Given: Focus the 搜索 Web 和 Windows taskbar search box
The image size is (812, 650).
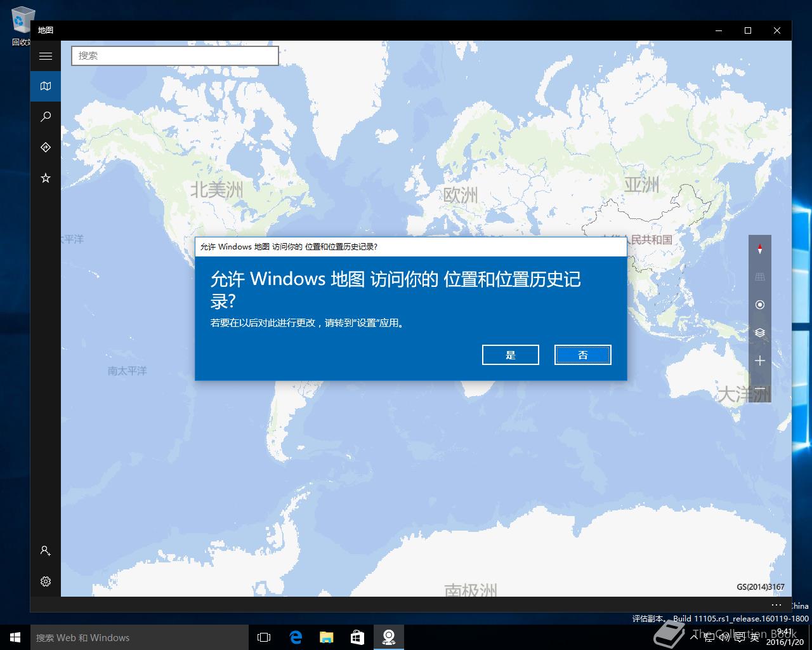Looking at the screenshot, I should coord(140,637).
